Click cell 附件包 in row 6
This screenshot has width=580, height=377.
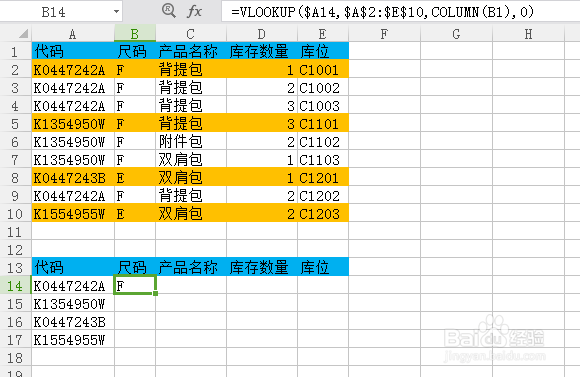tap(191, 141)
